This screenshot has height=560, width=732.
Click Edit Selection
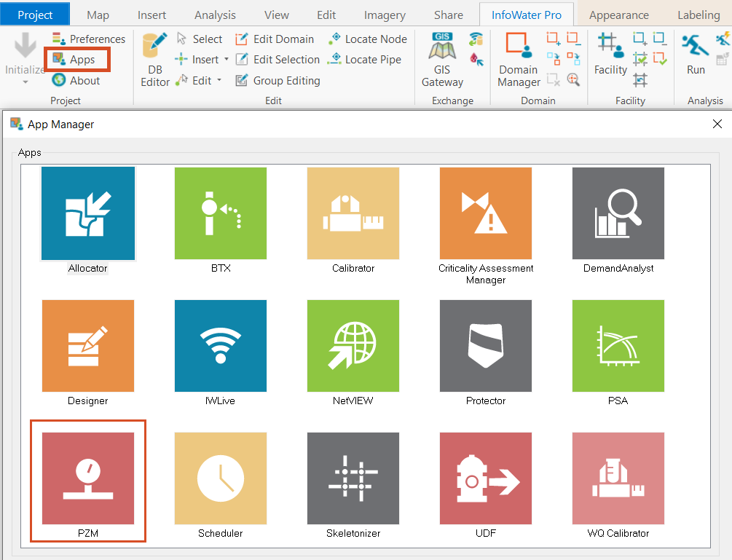click(278, 59)
